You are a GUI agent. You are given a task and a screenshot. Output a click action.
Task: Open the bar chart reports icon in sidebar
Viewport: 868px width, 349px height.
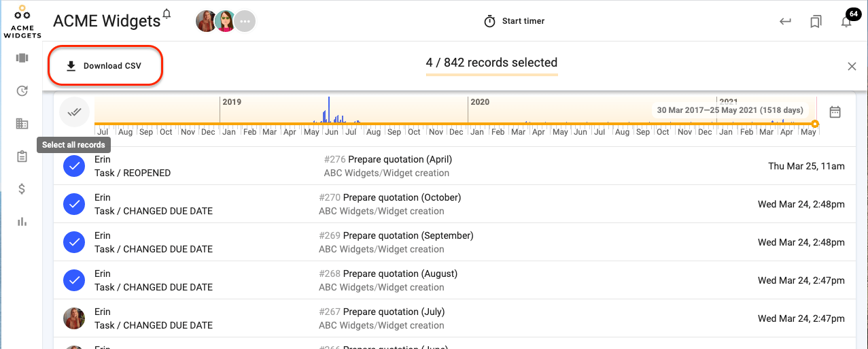point(22,222)
